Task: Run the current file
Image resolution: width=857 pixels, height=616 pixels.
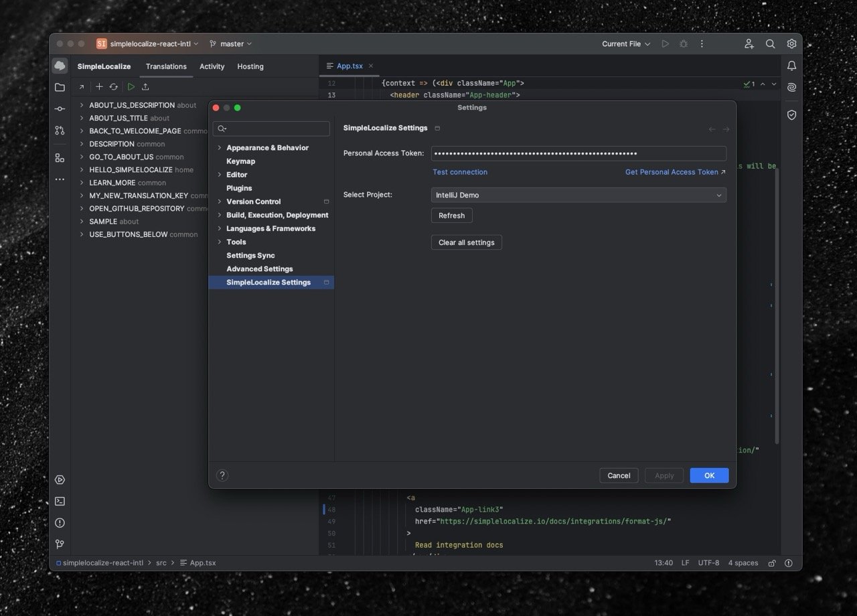Action: (665, 44)
